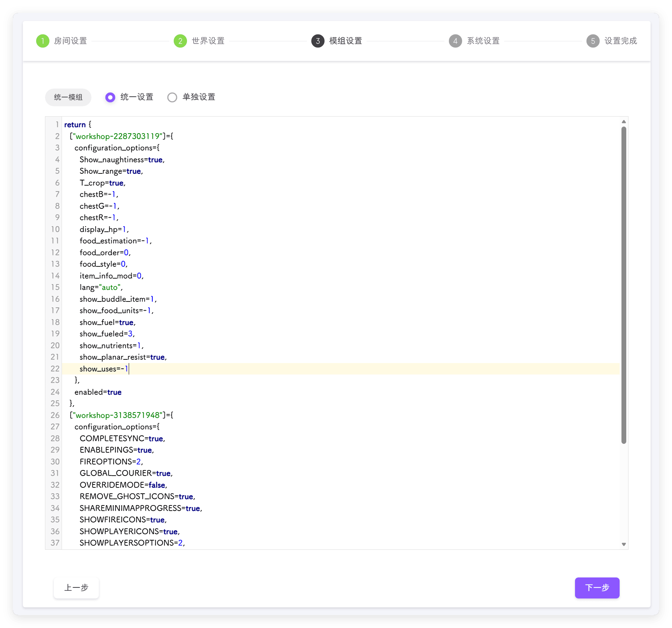Click scrollbar up arrow in code editor

[624, 122]
